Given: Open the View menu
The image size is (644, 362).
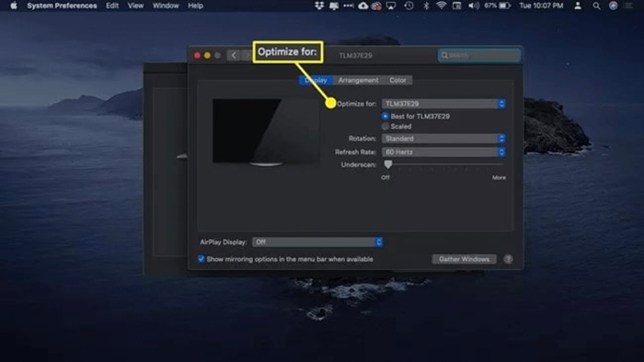Looking at the screenshot, I should [x=135, y=6].
